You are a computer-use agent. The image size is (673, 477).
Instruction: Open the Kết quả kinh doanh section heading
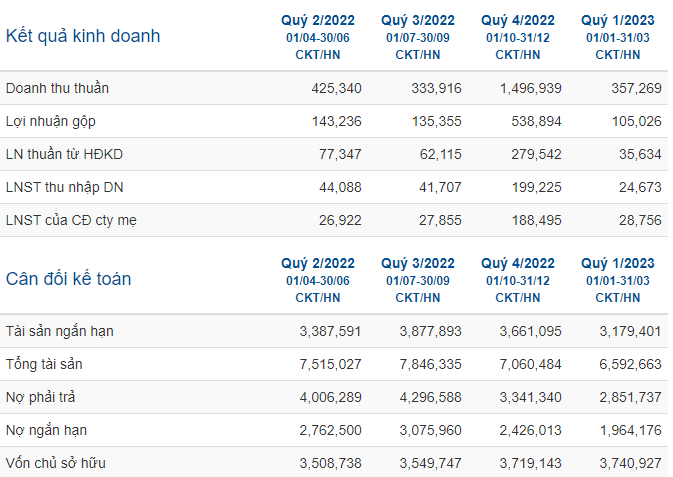[83, 36]
